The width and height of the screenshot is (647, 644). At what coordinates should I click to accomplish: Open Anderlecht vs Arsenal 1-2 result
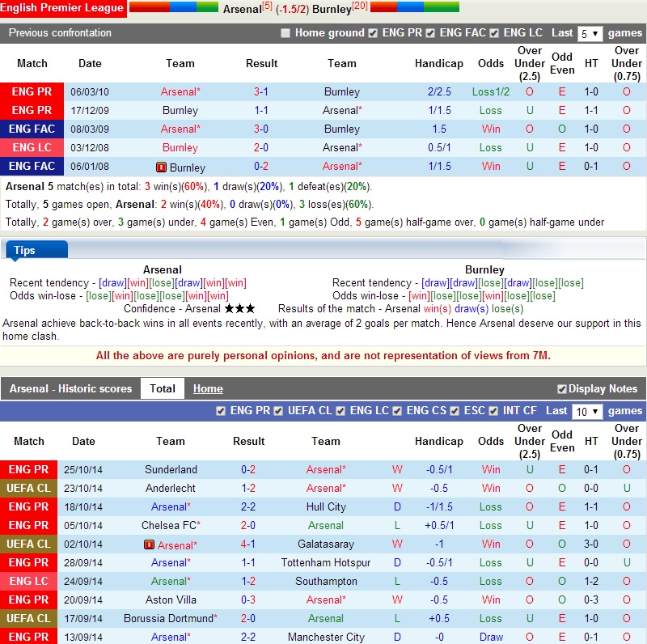pos(248,488)
